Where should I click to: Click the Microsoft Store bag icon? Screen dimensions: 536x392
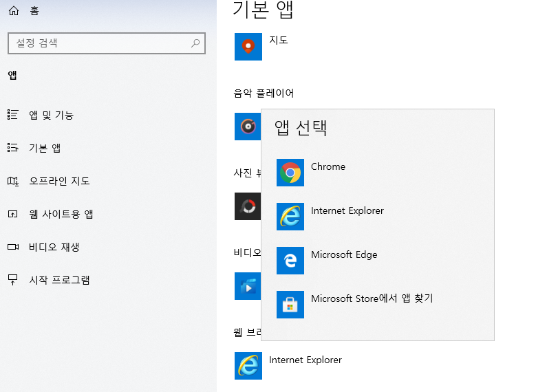point(290,305)
